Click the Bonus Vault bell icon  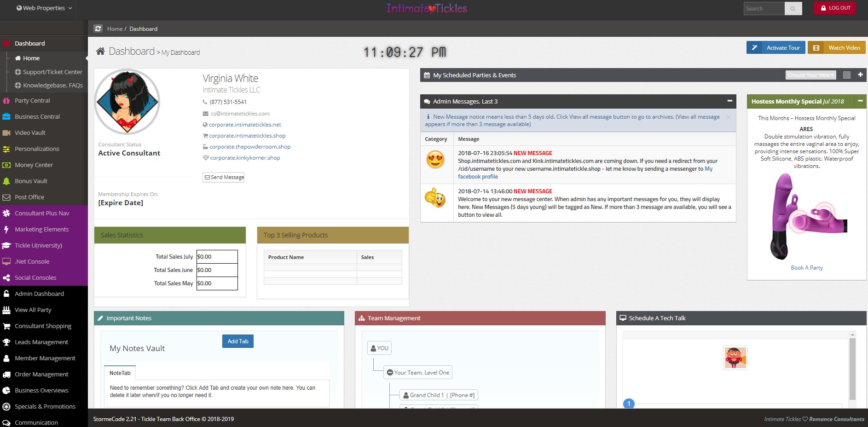(x=6, y=181)
